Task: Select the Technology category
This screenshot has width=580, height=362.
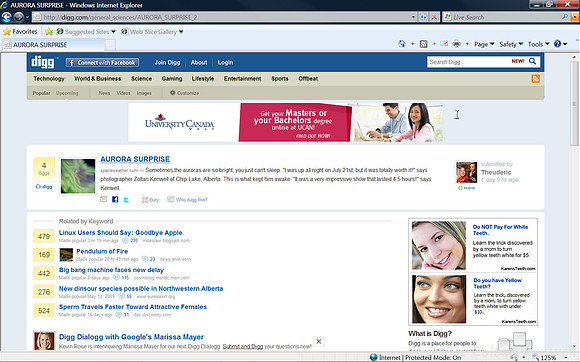Action: tap(49, 79)
